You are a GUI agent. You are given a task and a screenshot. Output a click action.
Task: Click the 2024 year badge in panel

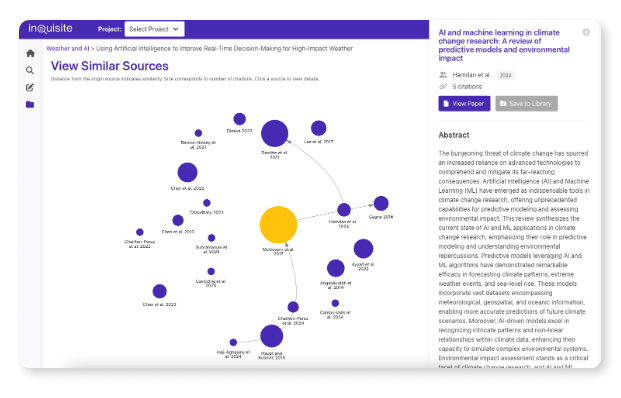[x=505, y=75]
